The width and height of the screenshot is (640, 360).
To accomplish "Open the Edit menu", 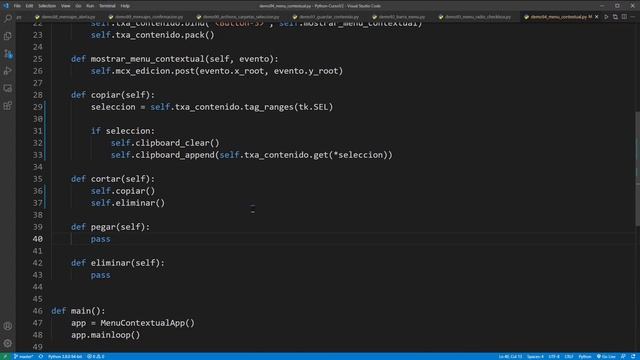I will [x=29, y=6].
